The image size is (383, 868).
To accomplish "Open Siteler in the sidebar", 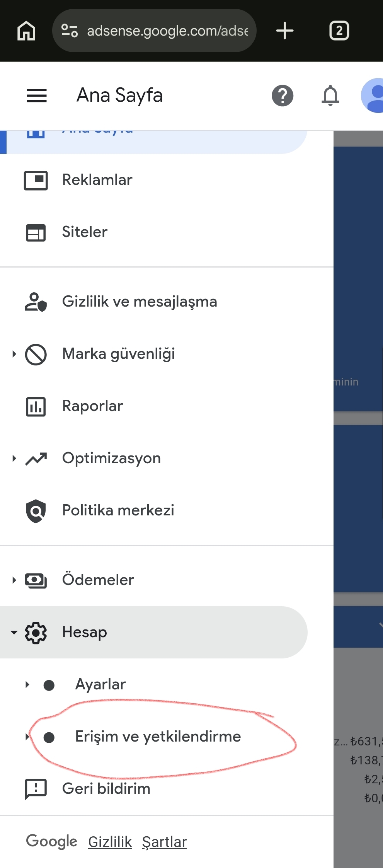I will click(167, 232).
